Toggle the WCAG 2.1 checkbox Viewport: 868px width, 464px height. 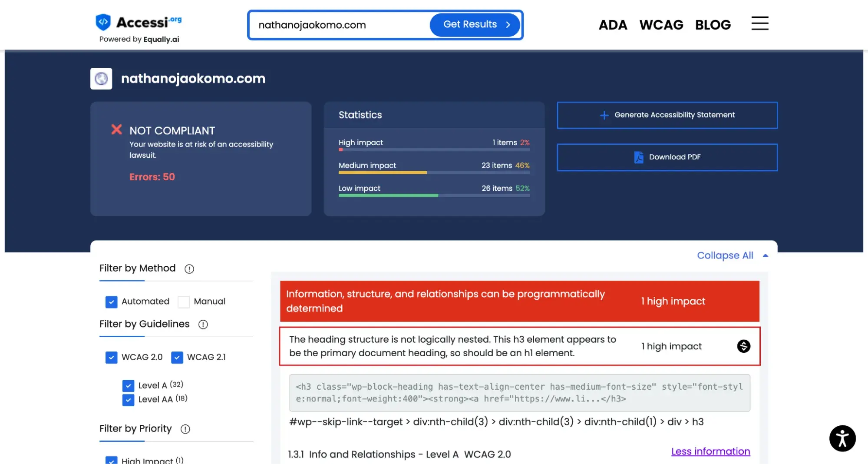[x=177, y=358]
